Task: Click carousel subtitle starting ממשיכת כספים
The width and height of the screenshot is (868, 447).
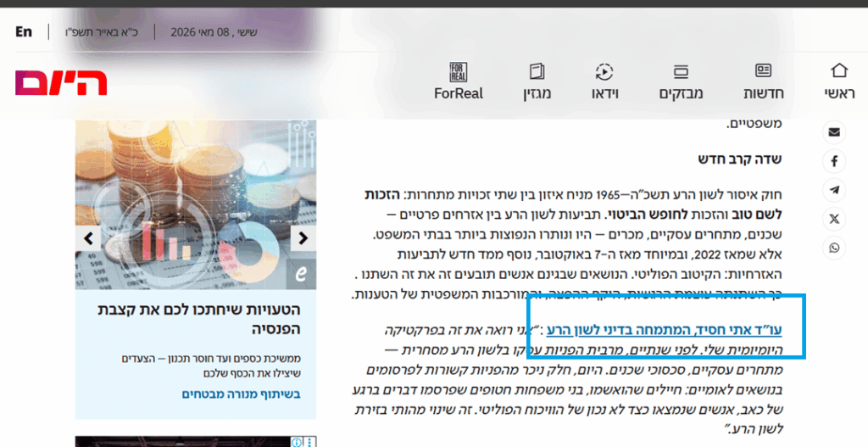Action: click(211, 366)
